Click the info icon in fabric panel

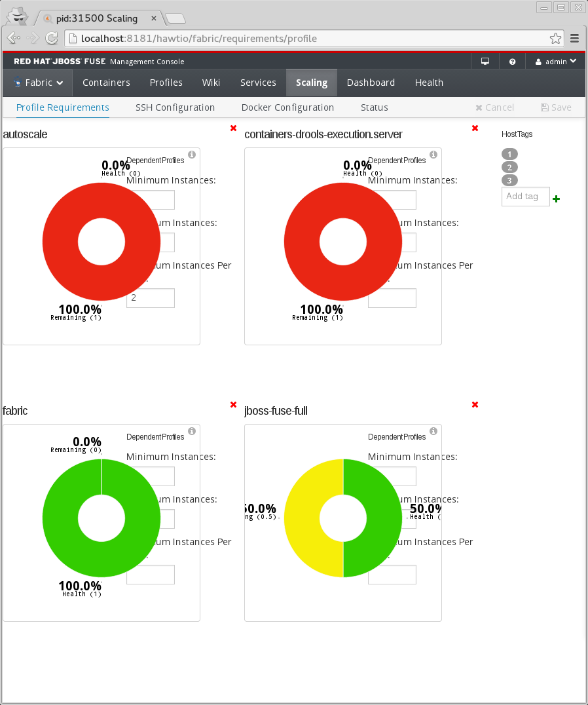[192, 430]
